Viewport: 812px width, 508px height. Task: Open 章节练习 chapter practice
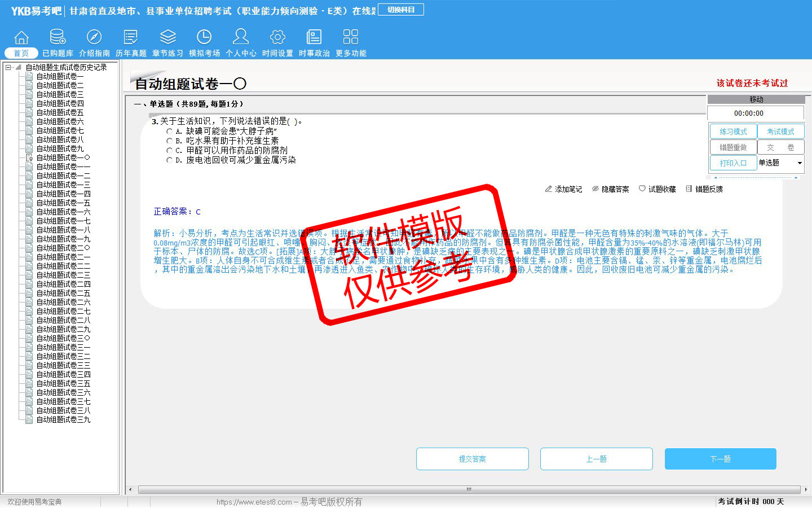point(167,38)
